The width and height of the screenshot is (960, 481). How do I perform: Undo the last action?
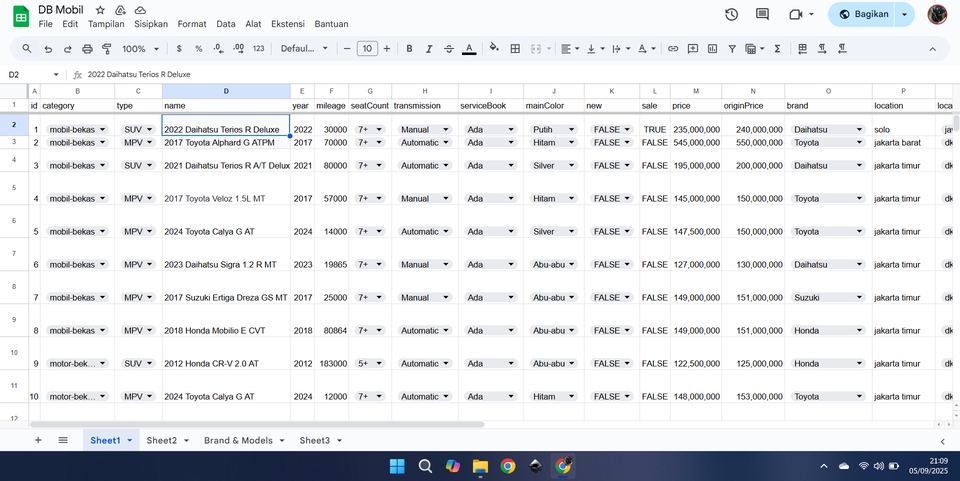(x=48, y=49)
